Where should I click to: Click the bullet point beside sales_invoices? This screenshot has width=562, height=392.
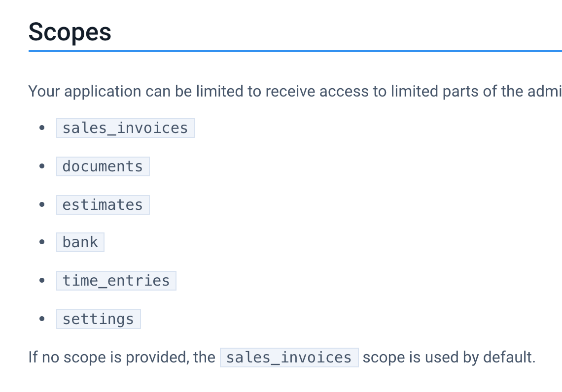tap(42, 128)
